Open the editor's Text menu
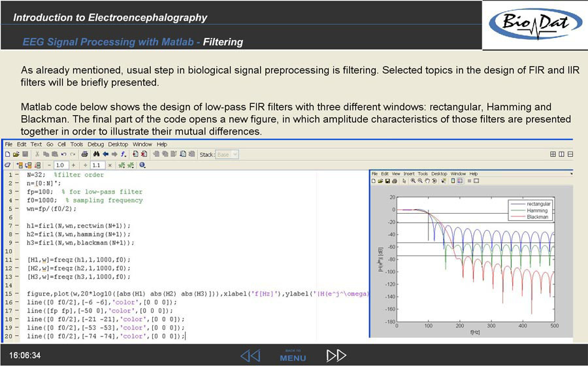 pyautogui.click(x=36, y=144)
